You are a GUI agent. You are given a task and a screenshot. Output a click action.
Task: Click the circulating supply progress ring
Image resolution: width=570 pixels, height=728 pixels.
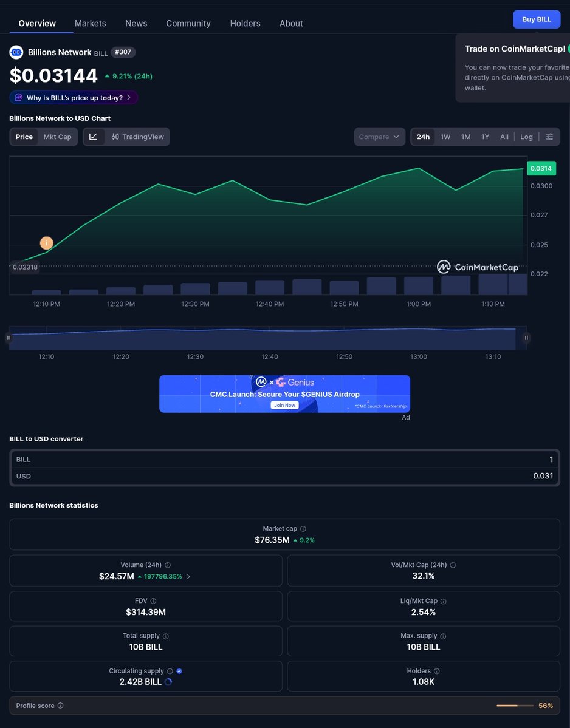click(x=168, y=682)
